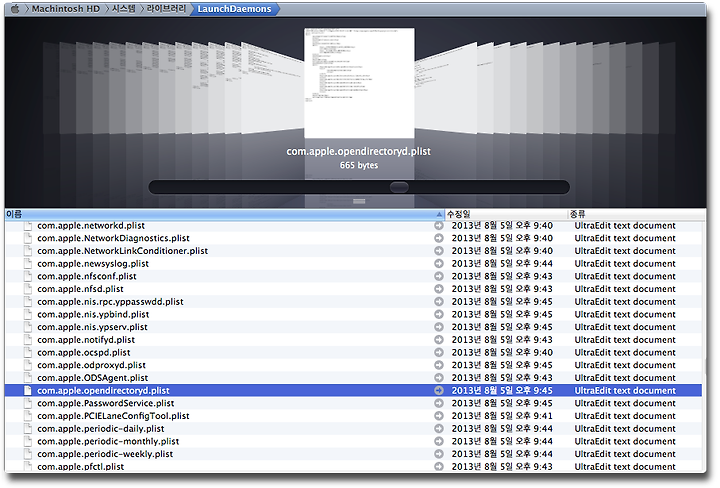The width and height of the screenshot is (720, 488).
Task: Select com.apple.PCIELaneConfigTool.plist file name
Action: coord(113,416)
